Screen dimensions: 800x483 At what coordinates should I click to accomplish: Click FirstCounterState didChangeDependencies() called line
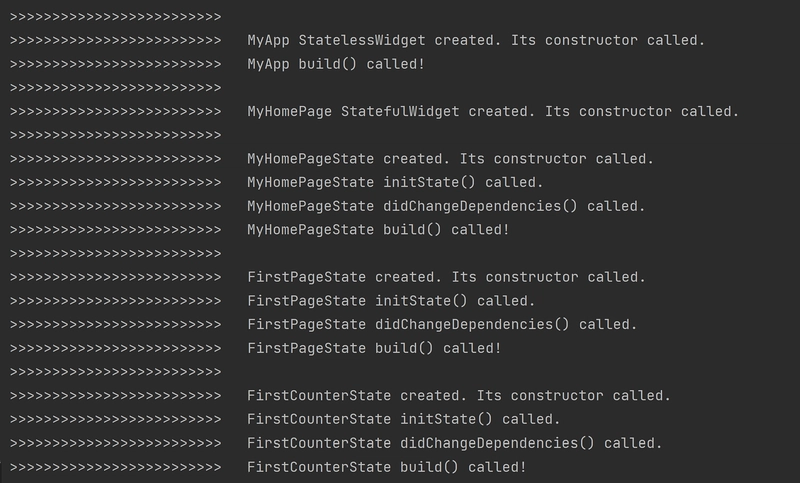tap(336, 443)
